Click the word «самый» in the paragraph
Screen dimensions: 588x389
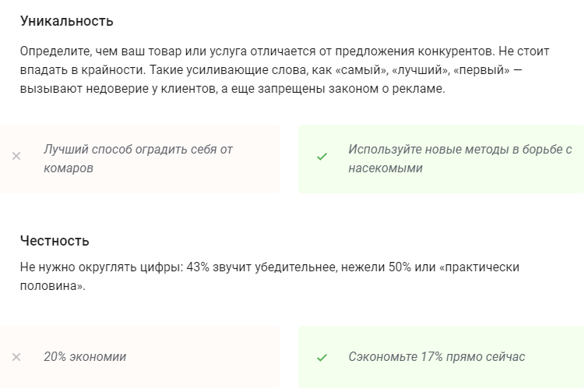click(360, 70)
